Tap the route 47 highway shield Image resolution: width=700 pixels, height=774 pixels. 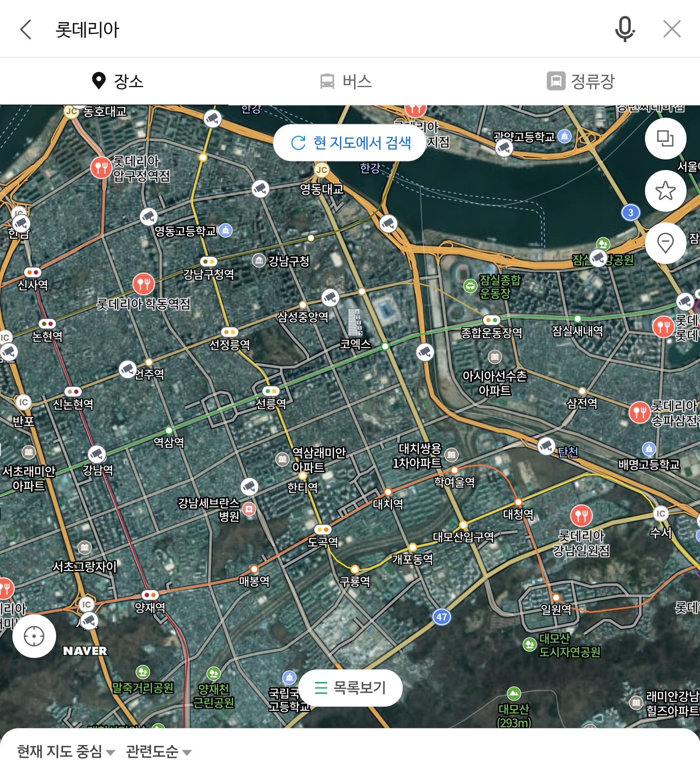point(442,617)
